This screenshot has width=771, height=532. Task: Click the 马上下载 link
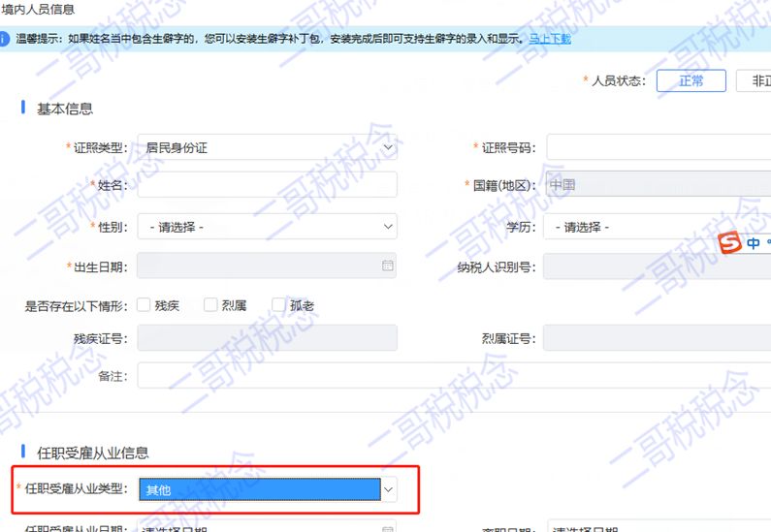(549, 40)
